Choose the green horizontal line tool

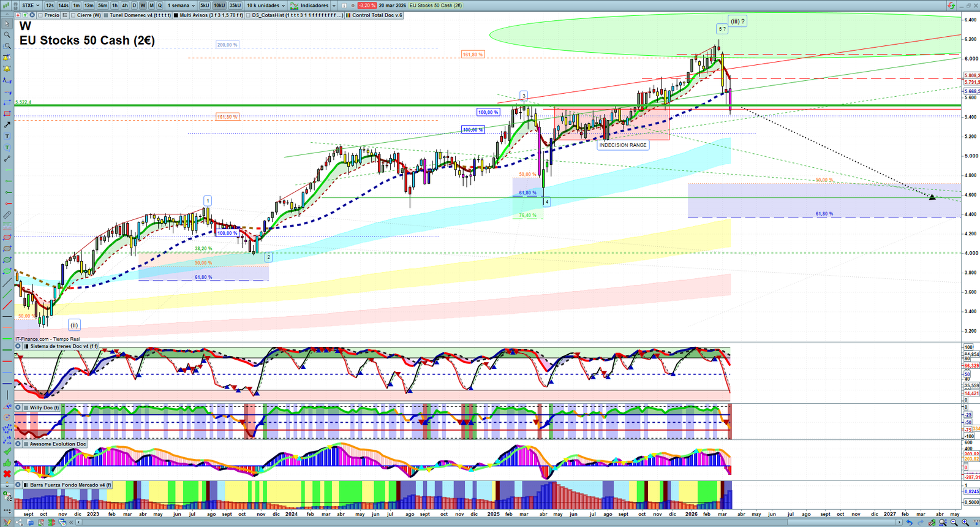click(7, 338)
